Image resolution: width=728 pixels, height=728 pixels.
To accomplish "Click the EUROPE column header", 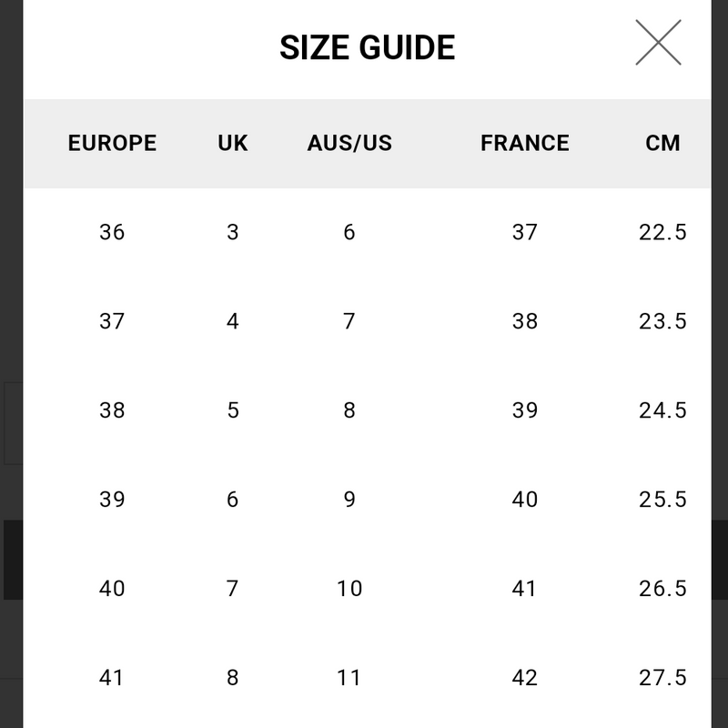I will coord(112,143).
